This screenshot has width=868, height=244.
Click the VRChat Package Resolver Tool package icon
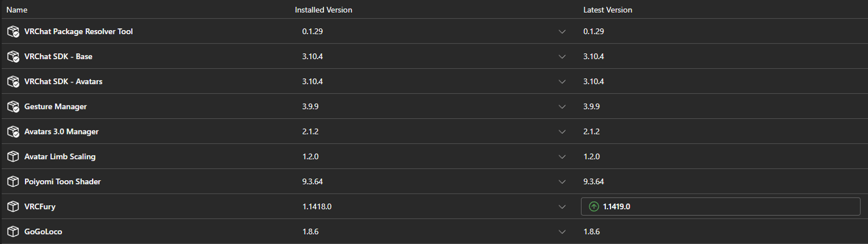(x=13, y=31)
